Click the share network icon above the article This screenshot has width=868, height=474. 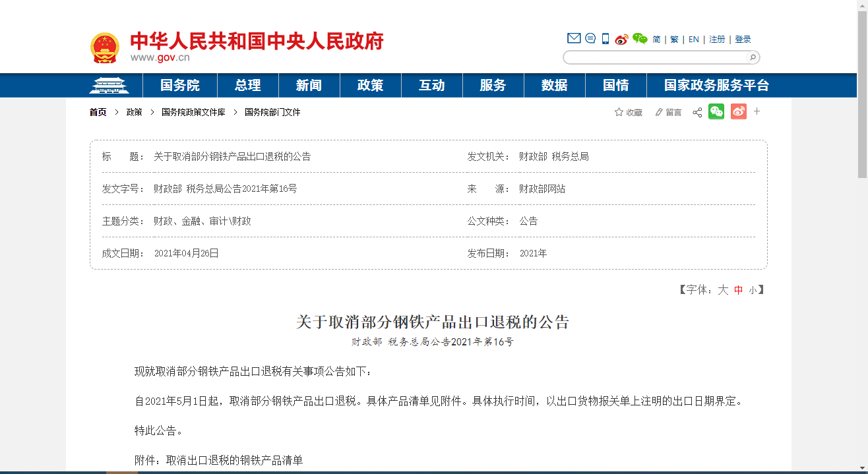pyautogui.click(x=697, y=111)
